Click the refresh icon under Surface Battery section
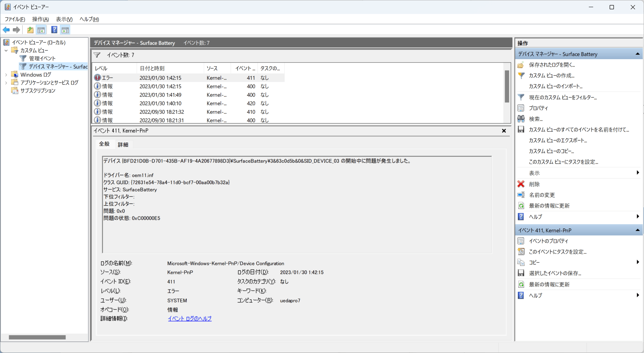This screenshot has width=644, height=353. [521, 206]
